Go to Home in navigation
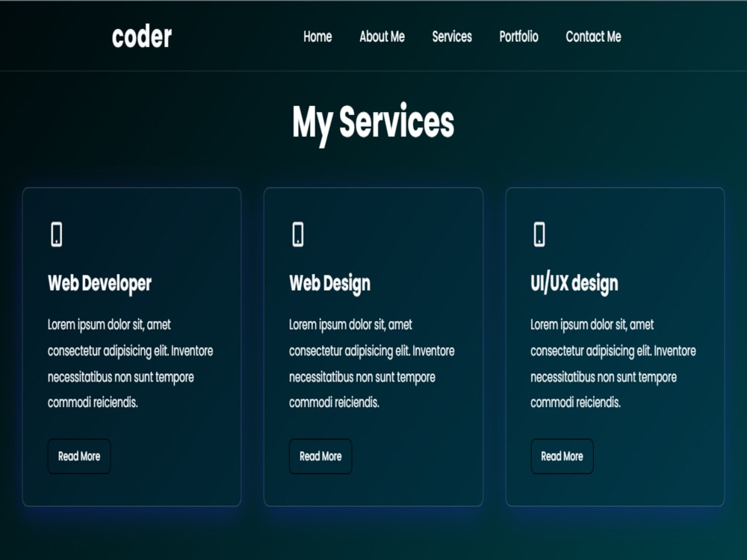 click(x=317, y=37)
